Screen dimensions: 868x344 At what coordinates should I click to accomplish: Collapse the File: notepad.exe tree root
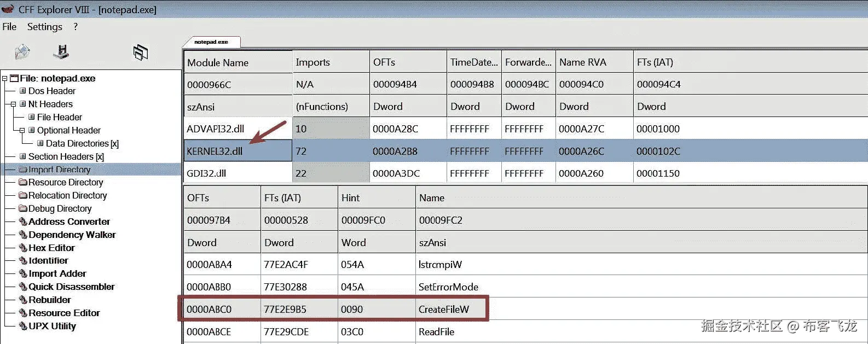(x=5, y=79)
